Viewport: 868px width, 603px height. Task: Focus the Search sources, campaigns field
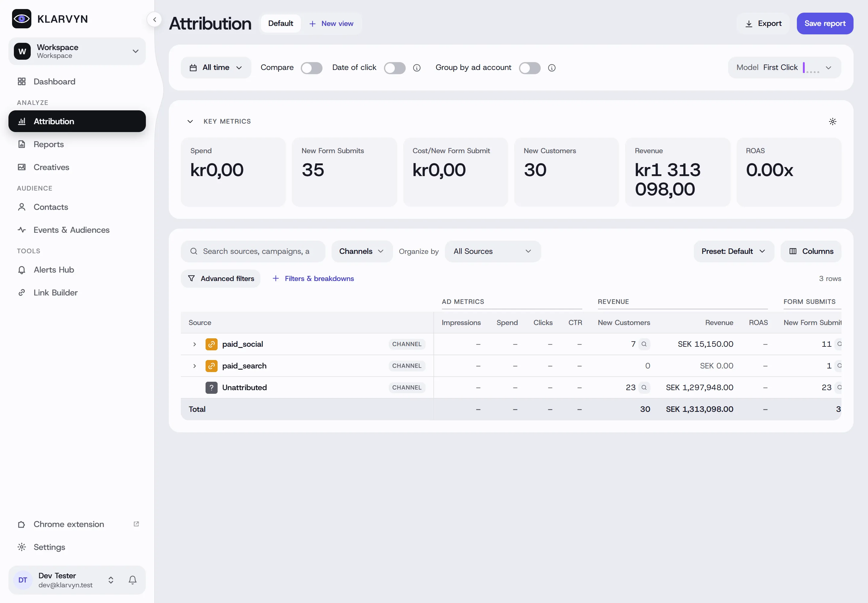pos(253,252)
